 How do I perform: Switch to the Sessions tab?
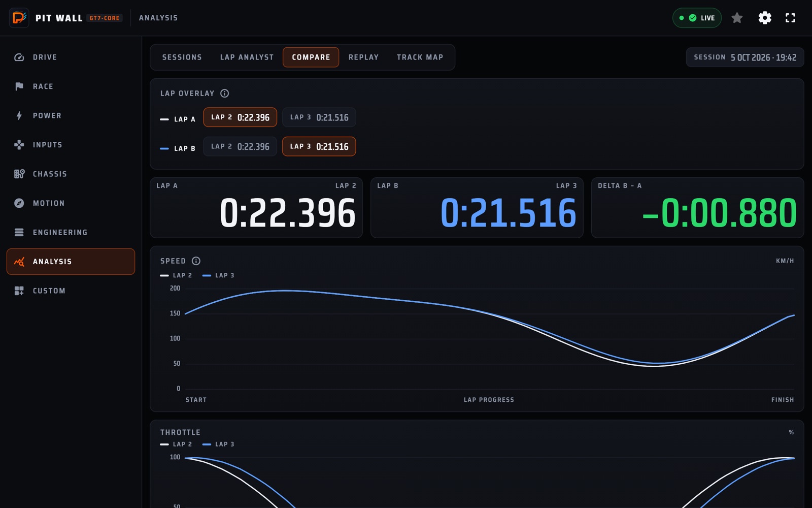[182, 57]
